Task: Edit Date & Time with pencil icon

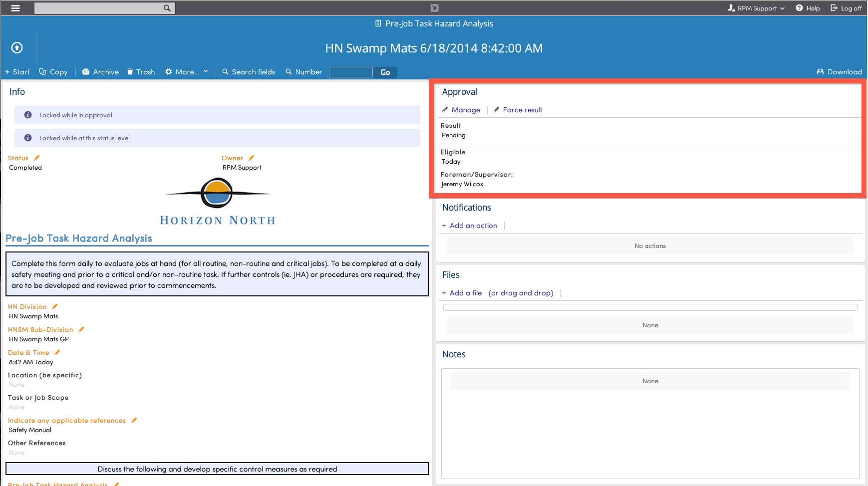Action: (x=57, y=352)
